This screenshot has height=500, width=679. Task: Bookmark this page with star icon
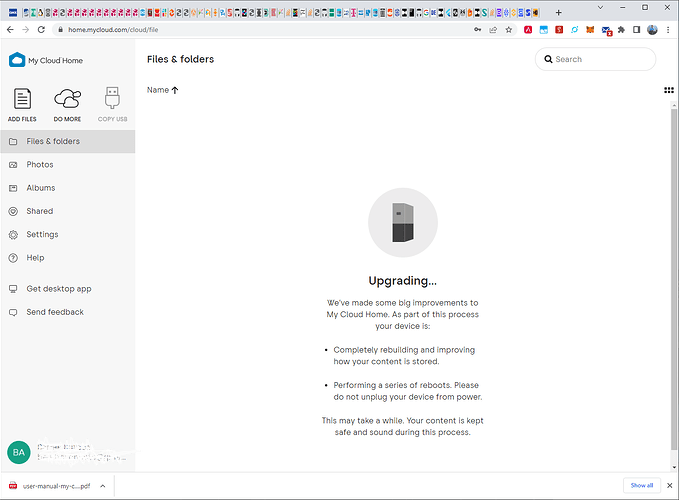pos(509,29)
